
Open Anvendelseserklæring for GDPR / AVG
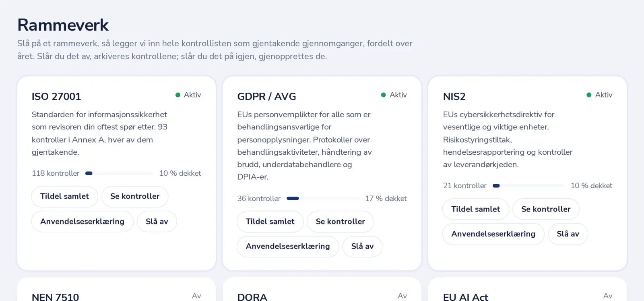coord(288,247)
